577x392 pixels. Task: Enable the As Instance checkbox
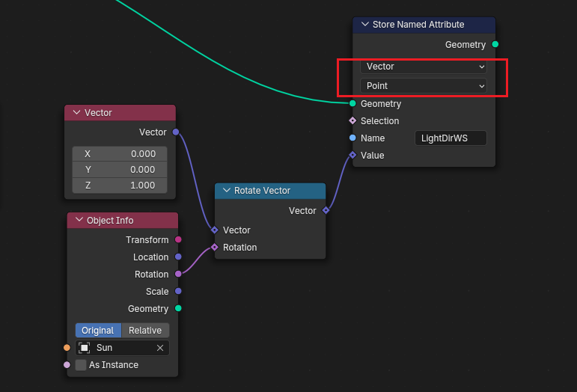click(x=81, y=365)
